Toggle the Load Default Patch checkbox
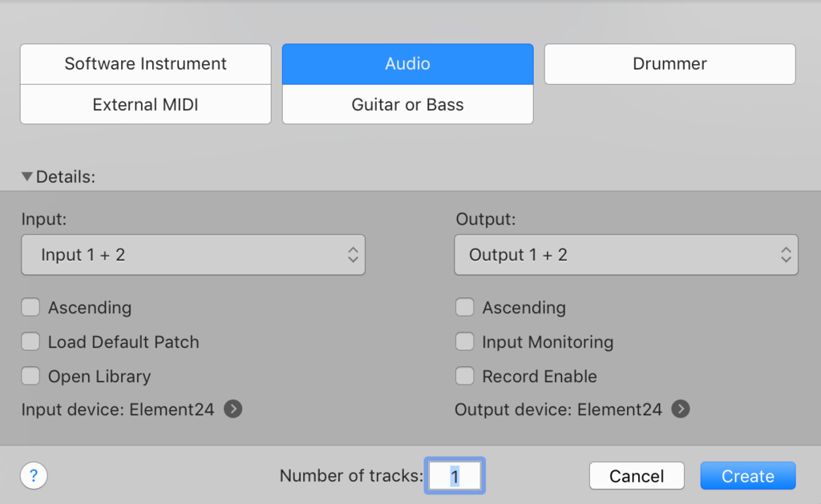Screen dimensions: 821x504 tap(30, 342)
